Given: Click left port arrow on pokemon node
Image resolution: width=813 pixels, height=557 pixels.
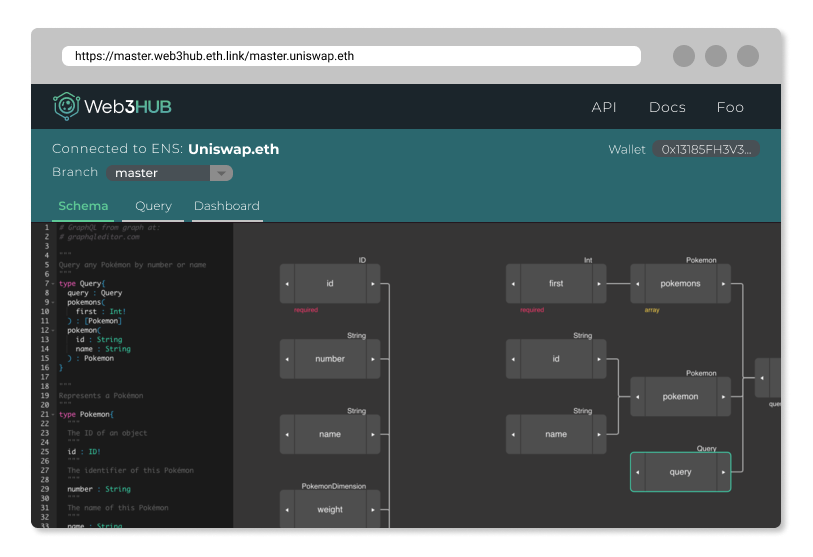Looking at the screenshot, I should click(638, 397).
